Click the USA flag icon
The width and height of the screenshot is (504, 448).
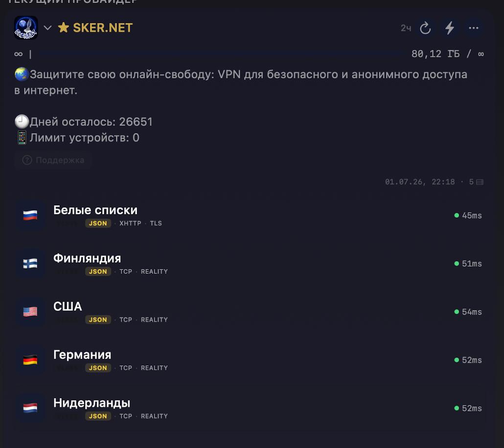point(30,312)
